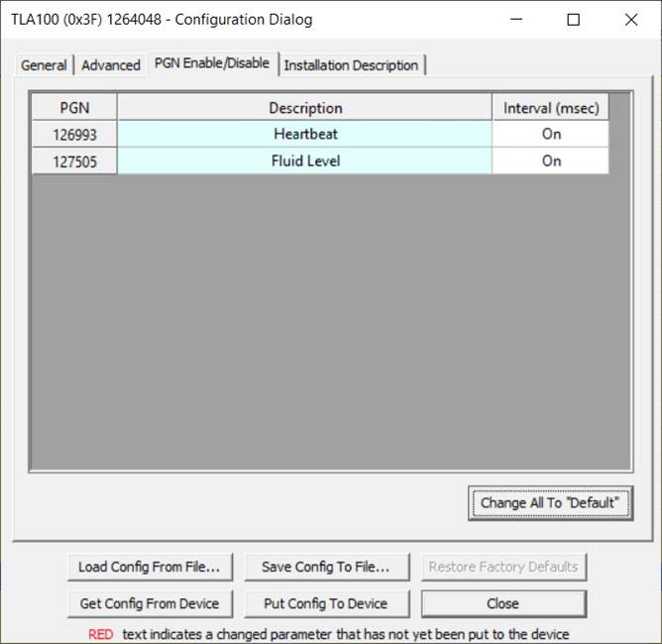The width and height of the screenshot is (662, 644).
Task: Select the PGN 127505 cell
Action: point(74,161)
